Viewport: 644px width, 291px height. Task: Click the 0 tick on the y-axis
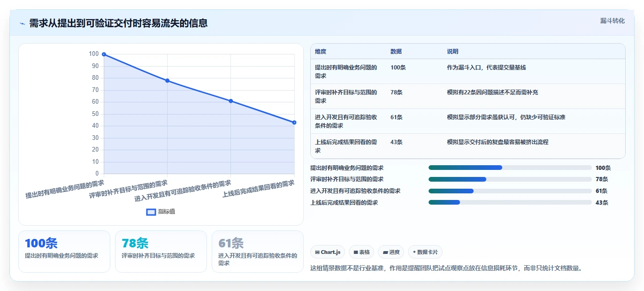[97, 174]
